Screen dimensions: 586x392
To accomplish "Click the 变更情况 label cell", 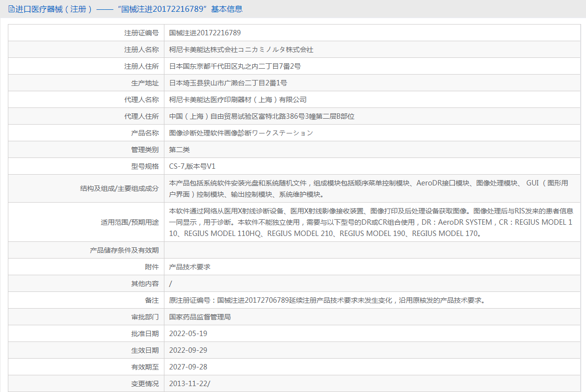I will coord(86,383).
